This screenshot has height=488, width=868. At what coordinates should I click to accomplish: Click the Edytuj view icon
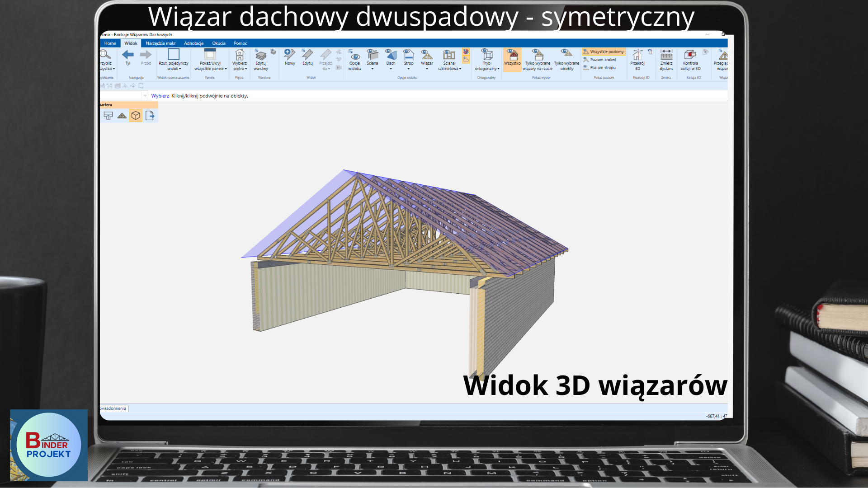click(x=308, y=57)
